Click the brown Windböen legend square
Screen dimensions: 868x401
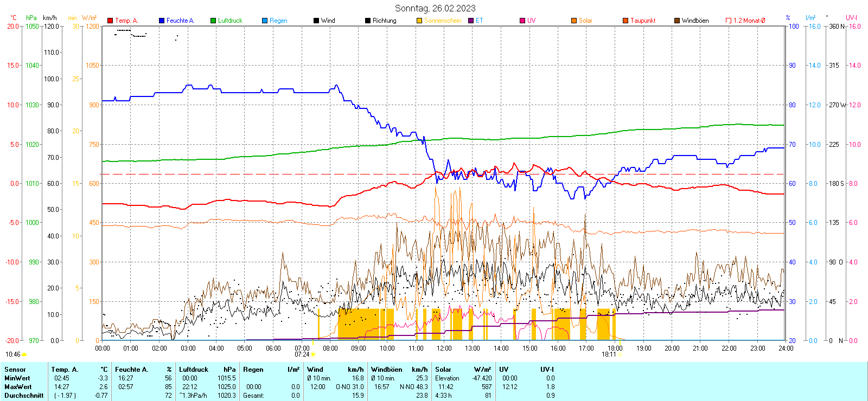coord(677,21)
